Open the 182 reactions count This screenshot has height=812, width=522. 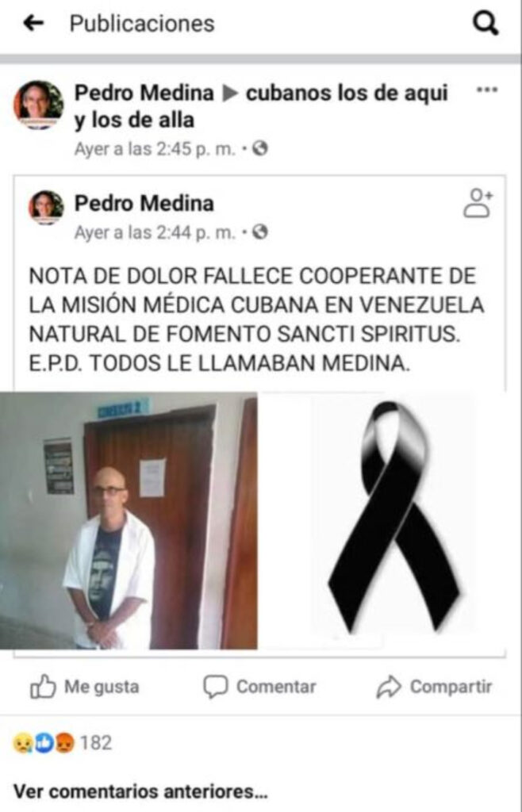click(x=96, y=743)
